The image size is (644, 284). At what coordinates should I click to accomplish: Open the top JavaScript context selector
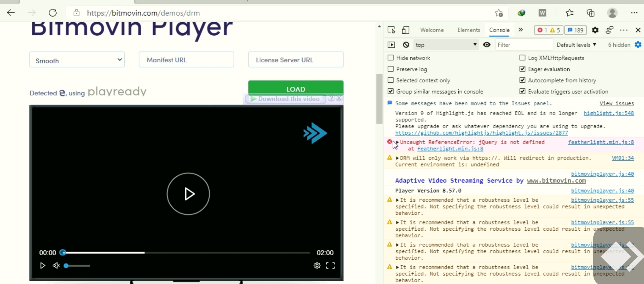[446, 45]
